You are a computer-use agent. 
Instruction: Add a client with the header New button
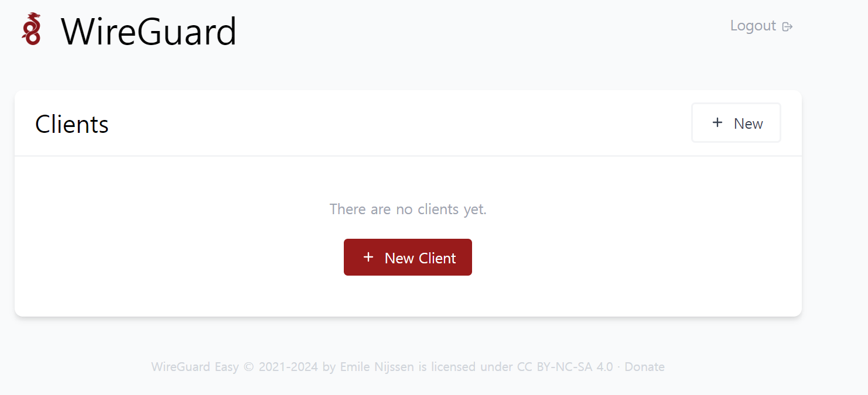[736, 123]
